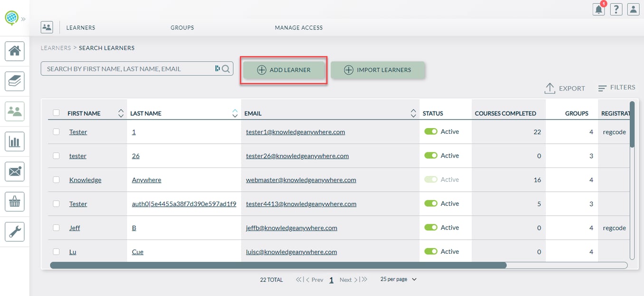Toggle Active status for tester1@knowledgeanywhere.com
Viewport: 644px width, 296px height.
(x=431, y=131)
